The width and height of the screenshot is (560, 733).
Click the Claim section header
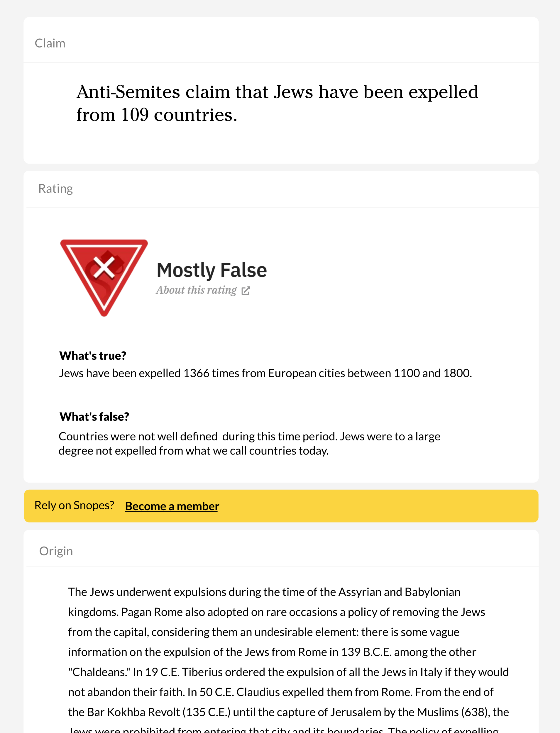[x=50, y=43]
